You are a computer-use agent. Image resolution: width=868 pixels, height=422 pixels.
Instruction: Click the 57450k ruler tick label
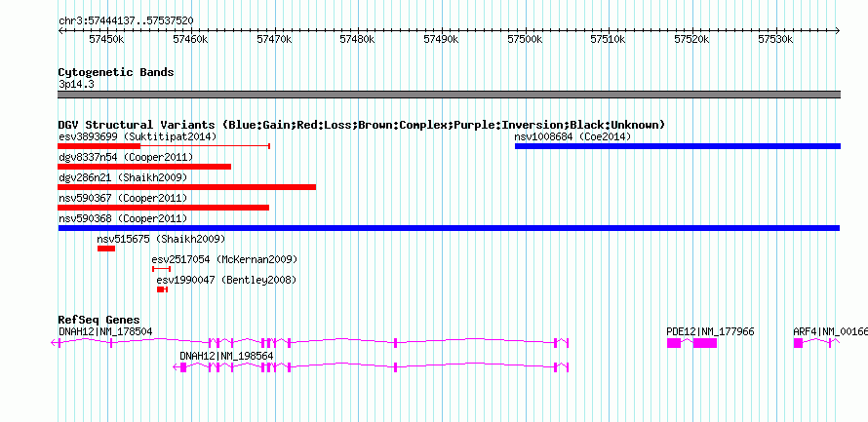tap(107, 39)
